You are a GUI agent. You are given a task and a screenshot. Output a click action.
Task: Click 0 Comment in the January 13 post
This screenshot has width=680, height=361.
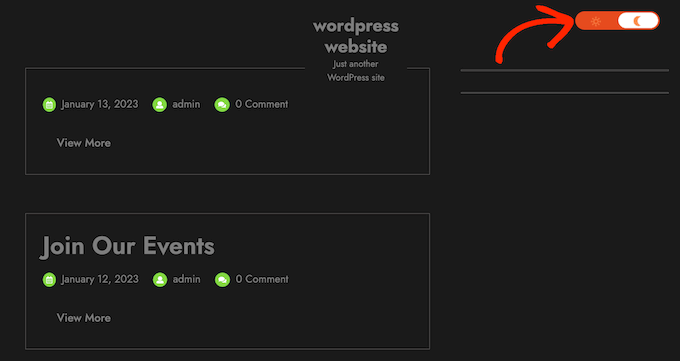262,104
